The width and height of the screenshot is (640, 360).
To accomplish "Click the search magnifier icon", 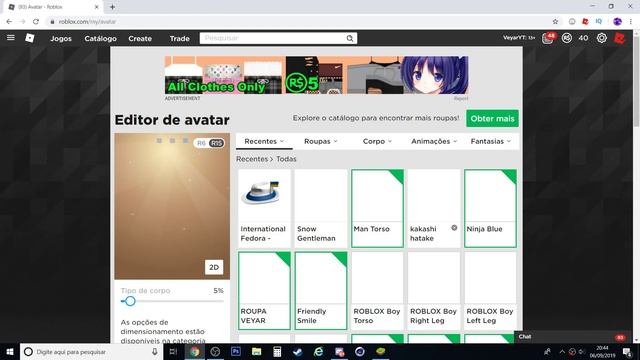I will (x=350, y=38).
